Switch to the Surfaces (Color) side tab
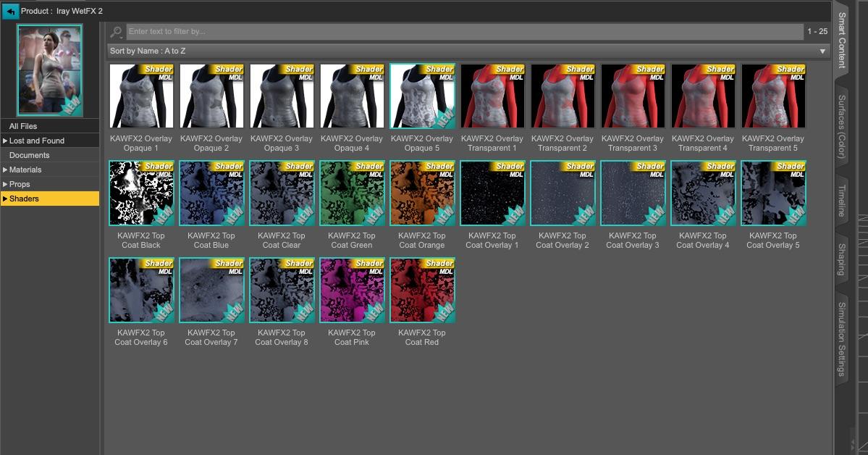This screenshot has width=868, height=455. (841, 127)
